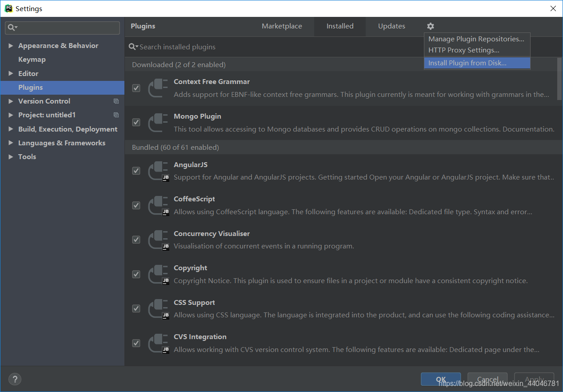The image size is (563, 392).
Task: Disable the Context Free Grammar plugin checkbox
Action: pos(136,88)
